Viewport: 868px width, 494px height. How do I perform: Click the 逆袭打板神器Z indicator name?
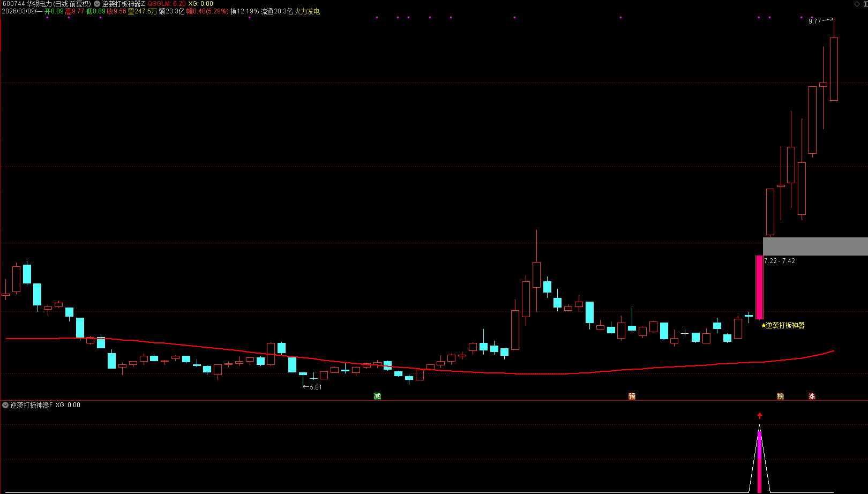click(x=123, y=4)
